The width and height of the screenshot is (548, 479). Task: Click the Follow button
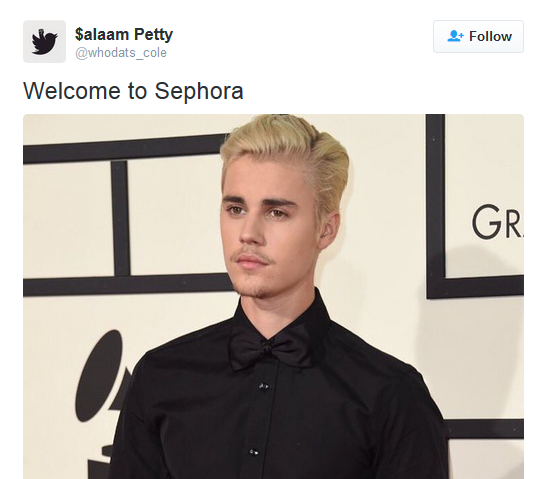pyautogui.click(x=478, y=36)
